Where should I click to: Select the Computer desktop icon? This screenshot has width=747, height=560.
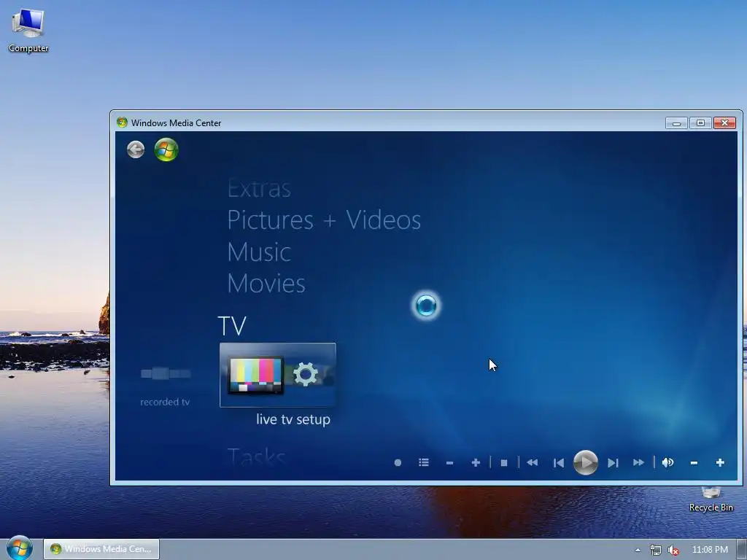pyautogui.click(x=28, y=31)
